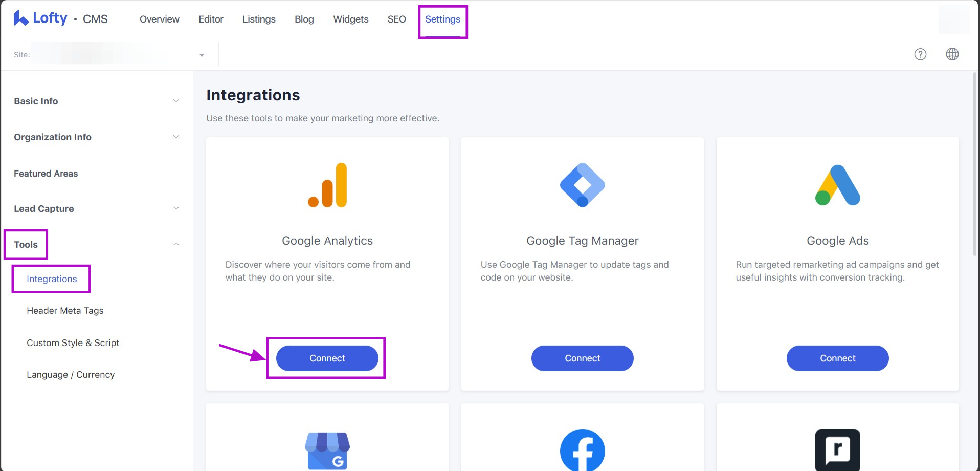Click the Google My Business storefront icon

327,451
